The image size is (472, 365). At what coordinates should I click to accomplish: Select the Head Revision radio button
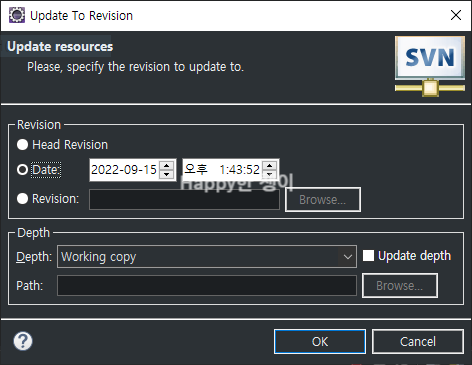(22, 145)
